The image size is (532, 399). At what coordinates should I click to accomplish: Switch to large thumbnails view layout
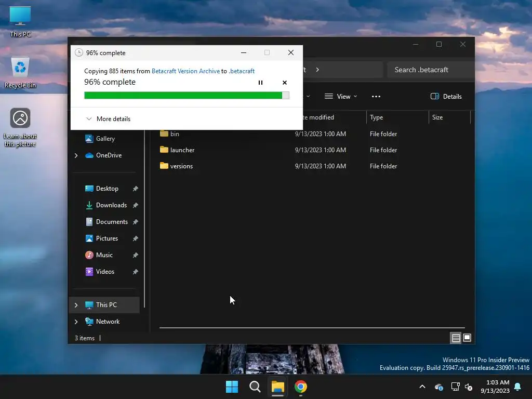(467, 338)
